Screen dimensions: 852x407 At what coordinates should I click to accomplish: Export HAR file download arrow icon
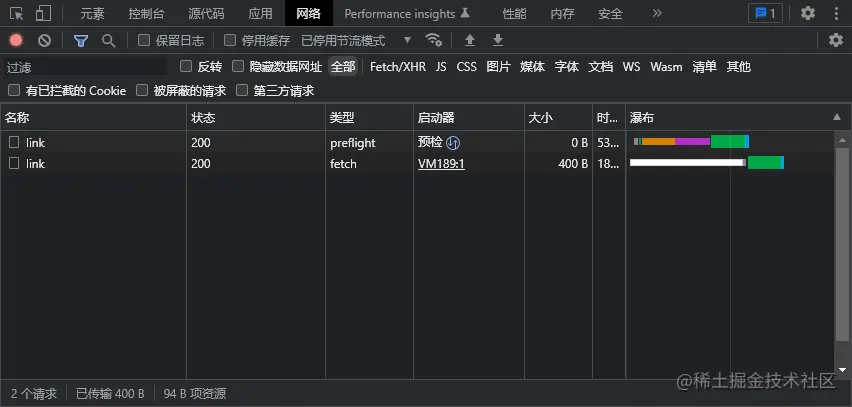coord(498,40)
